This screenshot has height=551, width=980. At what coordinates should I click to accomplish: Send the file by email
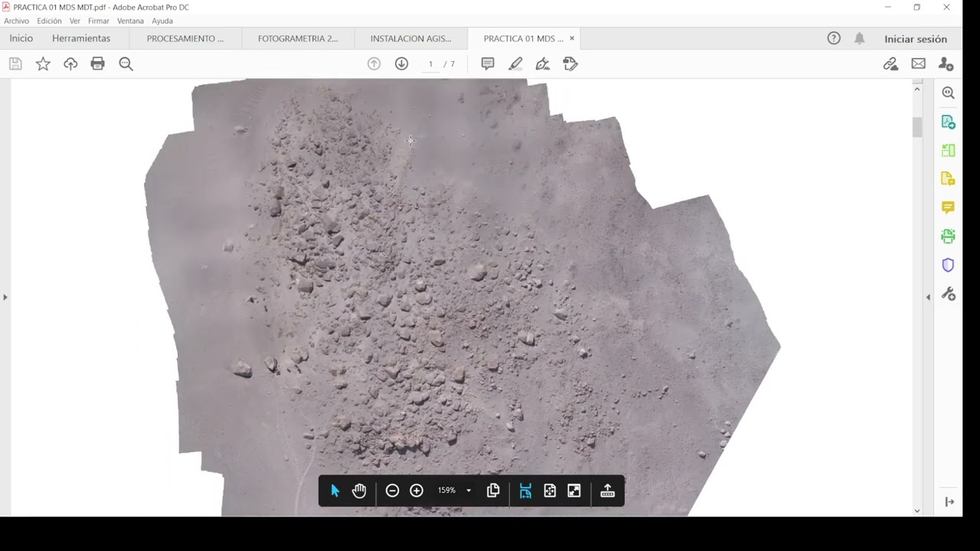919,64
